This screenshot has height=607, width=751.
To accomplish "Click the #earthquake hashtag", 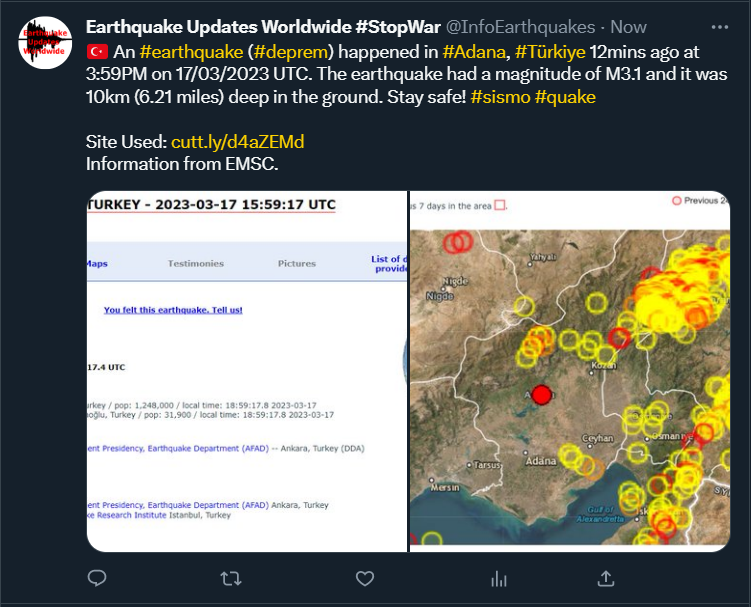I will click(191, 52).
